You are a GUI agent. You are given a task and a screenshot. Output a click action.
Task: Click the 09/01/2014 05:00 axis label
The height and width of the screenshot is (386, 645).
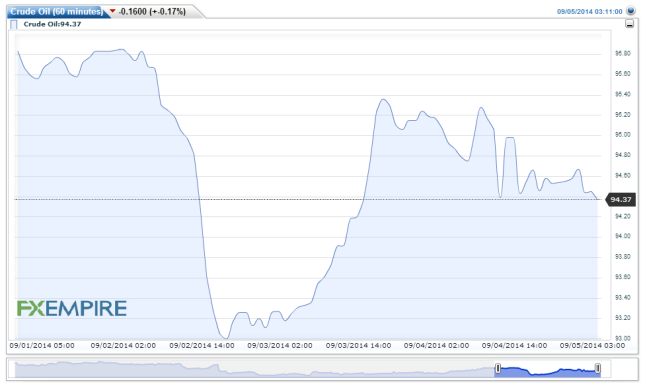42,346
